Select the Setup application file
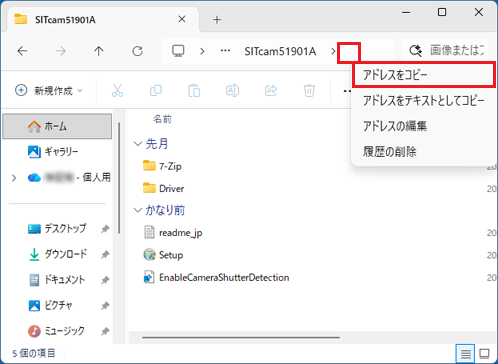498x364 pixels. point(163,255)
